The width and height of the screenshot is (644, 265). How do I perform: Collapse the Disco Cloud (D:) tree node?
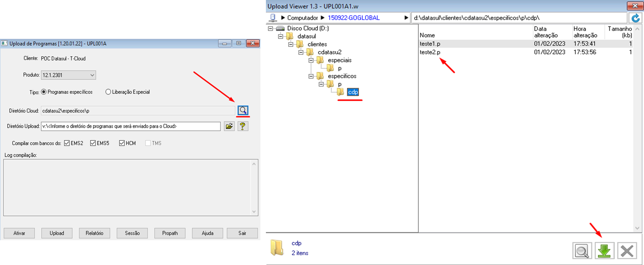[x=270, y=29]
